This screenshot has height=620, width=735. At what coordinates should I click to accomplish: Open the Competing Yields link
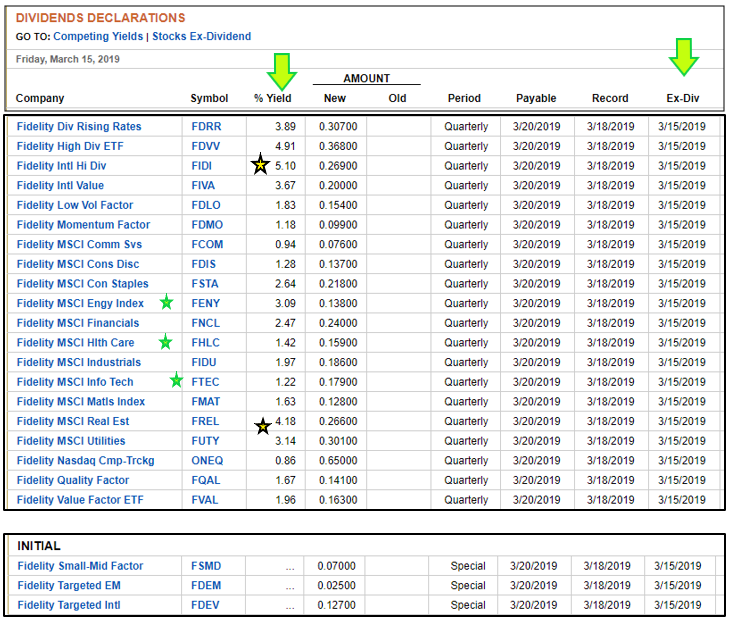pos(97,37)
